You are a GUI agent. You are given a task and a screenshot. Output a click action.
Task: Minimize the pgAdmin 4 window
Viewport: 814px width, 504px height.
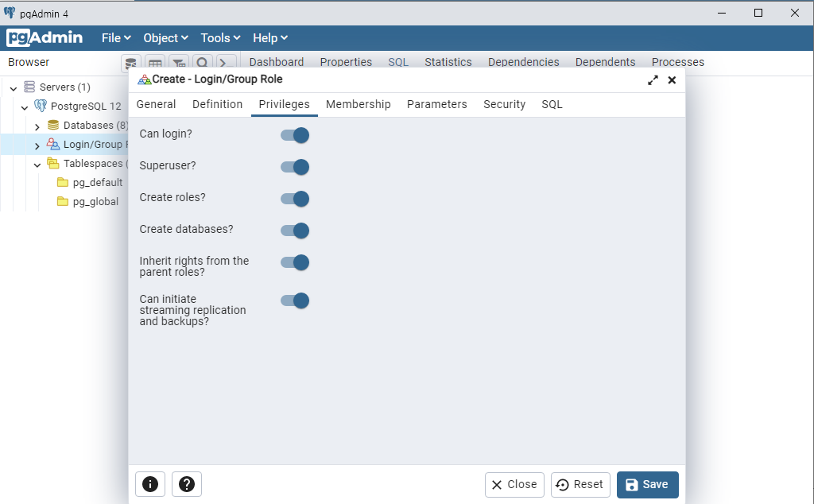722,13
